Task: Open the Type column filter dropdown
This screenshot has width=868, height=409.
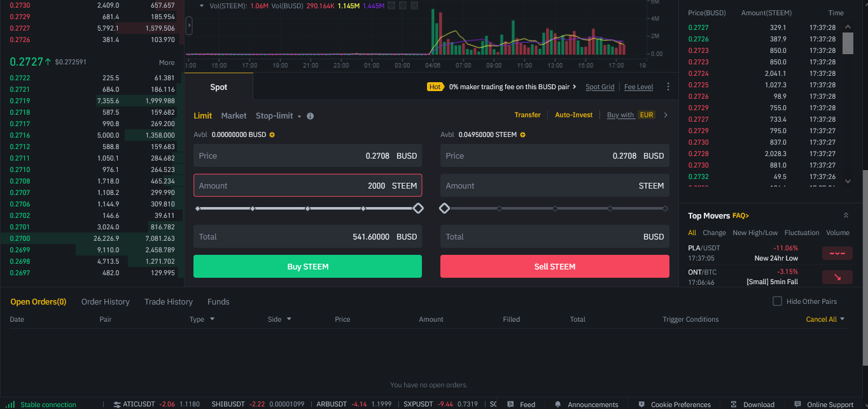Action: tap(212, 319)
